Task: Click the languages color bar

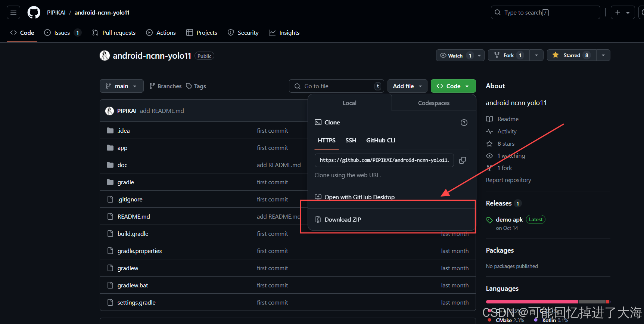Action: coord(548,302)
